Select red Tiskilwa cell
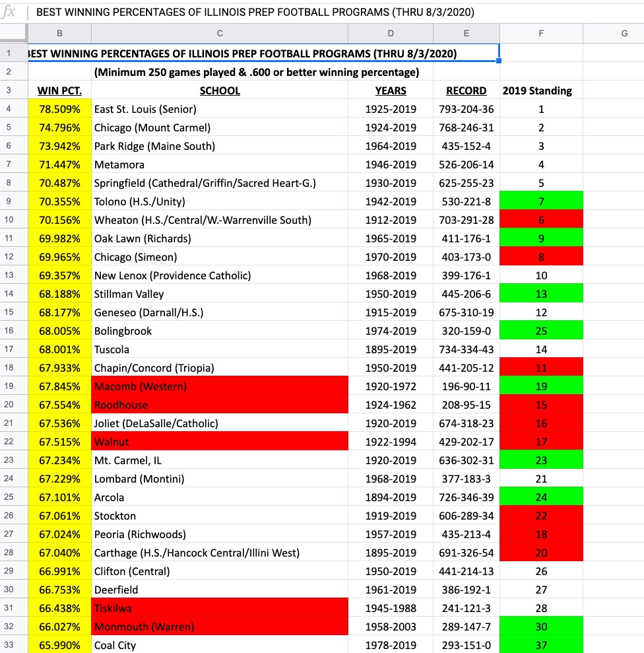Screen dimensions: 644x653 point(220,608)
